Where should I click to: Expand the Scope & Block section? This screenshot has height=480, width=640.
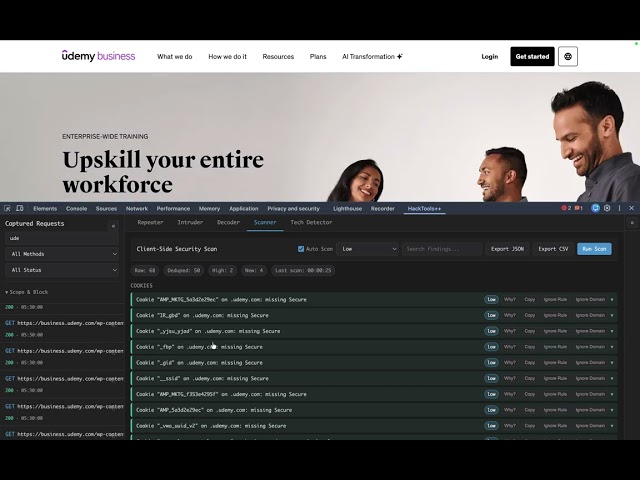[27, 292]
